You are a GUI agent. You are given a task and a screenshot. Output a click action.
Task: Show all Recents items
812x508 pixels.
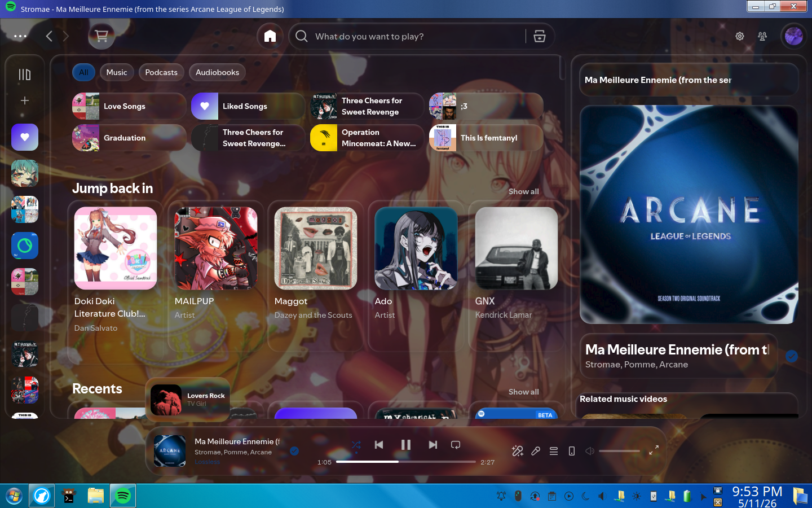(x=523, y=392)
